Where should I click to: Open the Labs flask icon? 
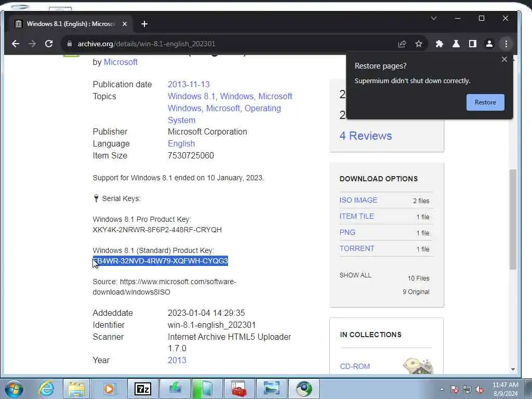(456, 44)
